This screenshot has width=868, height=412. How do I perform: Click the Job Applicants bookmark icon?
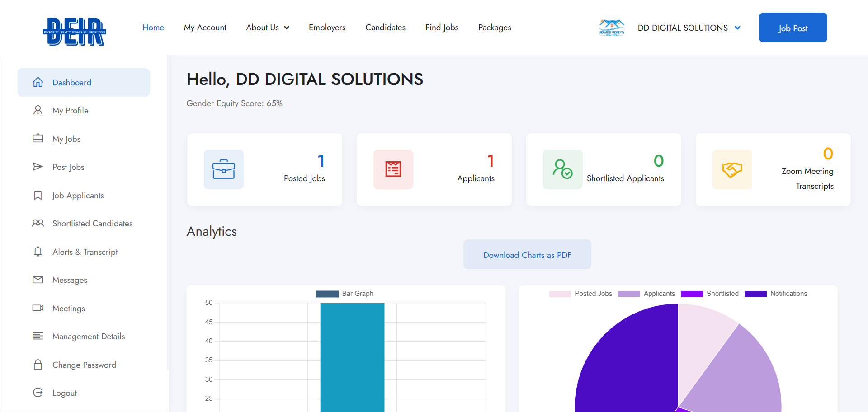point(38,195)
